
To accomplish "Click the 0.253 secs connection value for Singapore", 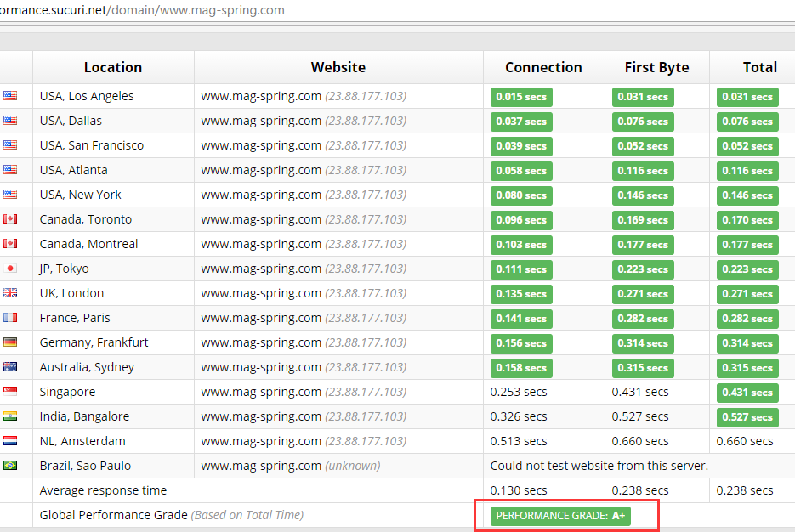I will pyautogui.click(x=519, y=392).
